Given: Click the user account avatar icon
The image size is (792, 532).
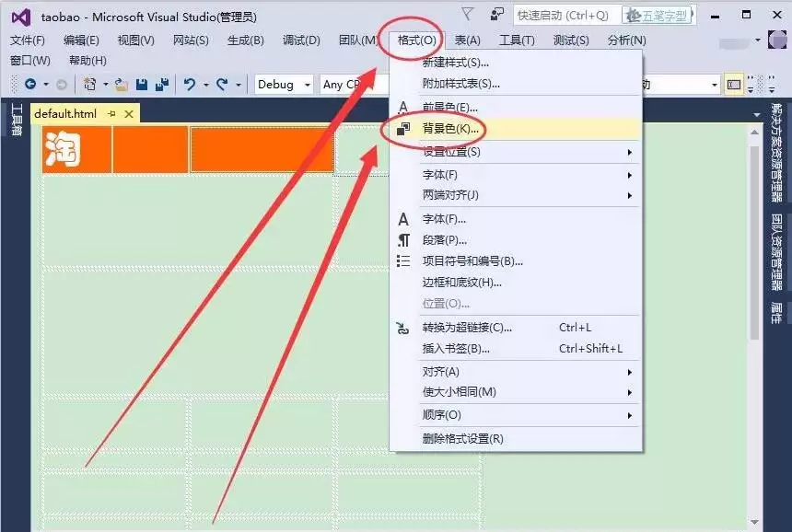Looking at the screenshot, I should (x=778, y=40).
